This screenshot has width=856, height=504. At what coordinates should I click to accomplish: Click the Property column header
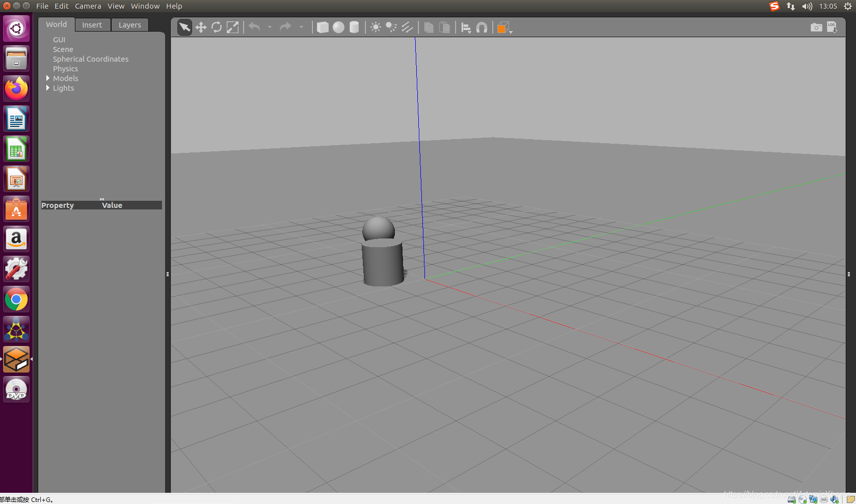[58, 205]
